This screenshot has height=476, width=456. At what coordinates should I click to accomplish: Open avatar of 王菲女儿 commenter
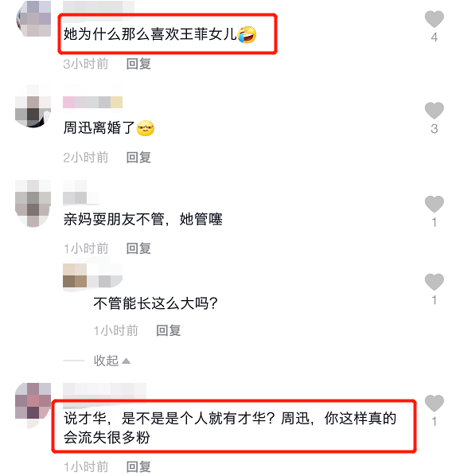pyautogui.click(x=33, y=18)
